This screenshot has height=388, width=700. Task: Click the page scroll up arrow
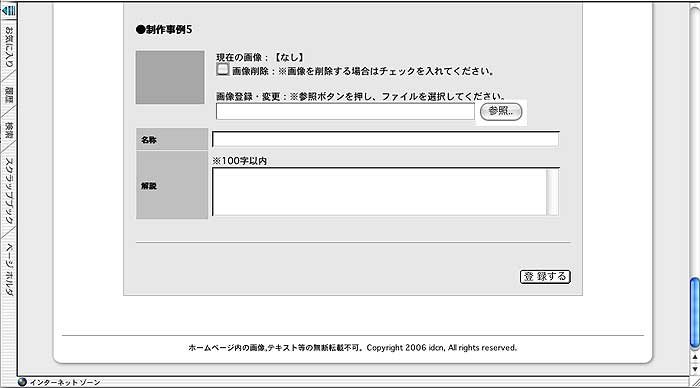(x=695, y=357)
